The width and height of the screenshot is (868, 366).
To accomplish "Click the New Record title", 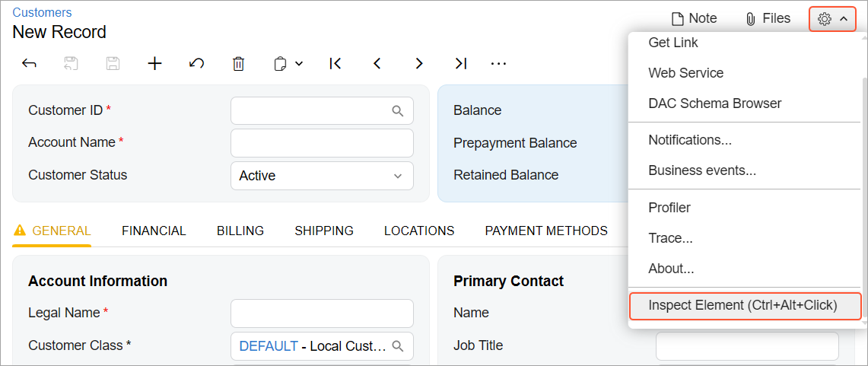I will point(59,32).
